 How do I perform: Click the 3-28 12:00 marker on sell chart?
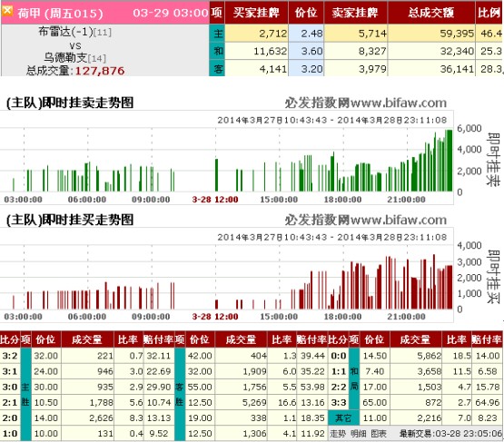215,200
